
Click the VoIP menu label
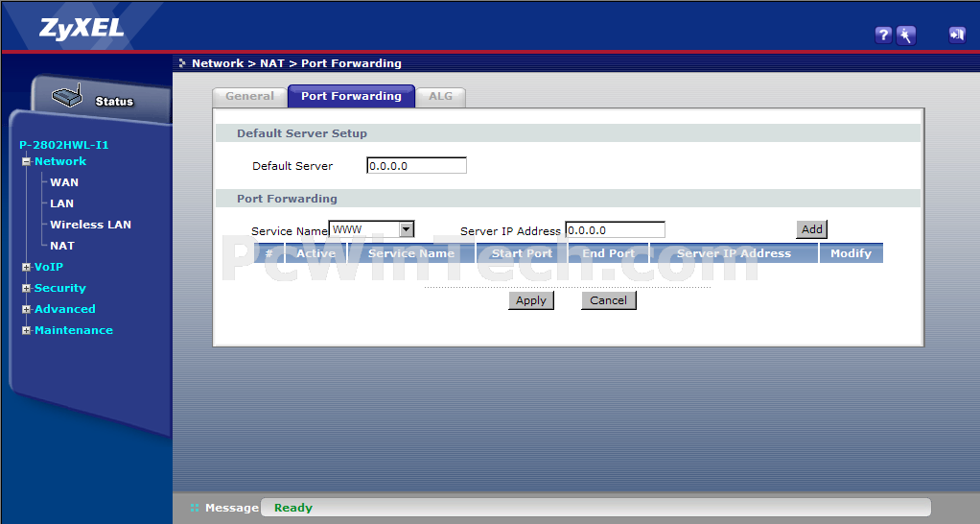[49, 267]
